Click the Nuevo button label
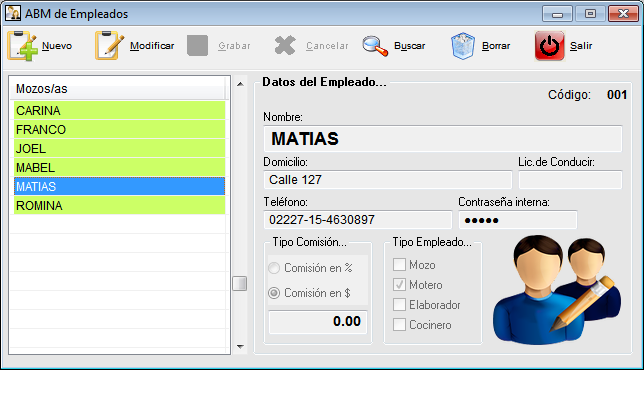The width and height of the screenshot is (644, 400). click(x=57, y=46)
